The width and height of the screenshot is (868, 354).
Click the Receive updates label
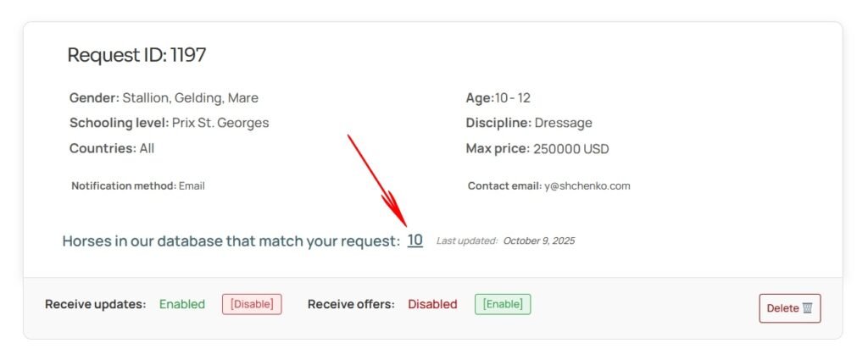pyautogui.click(x=96, y=304)
